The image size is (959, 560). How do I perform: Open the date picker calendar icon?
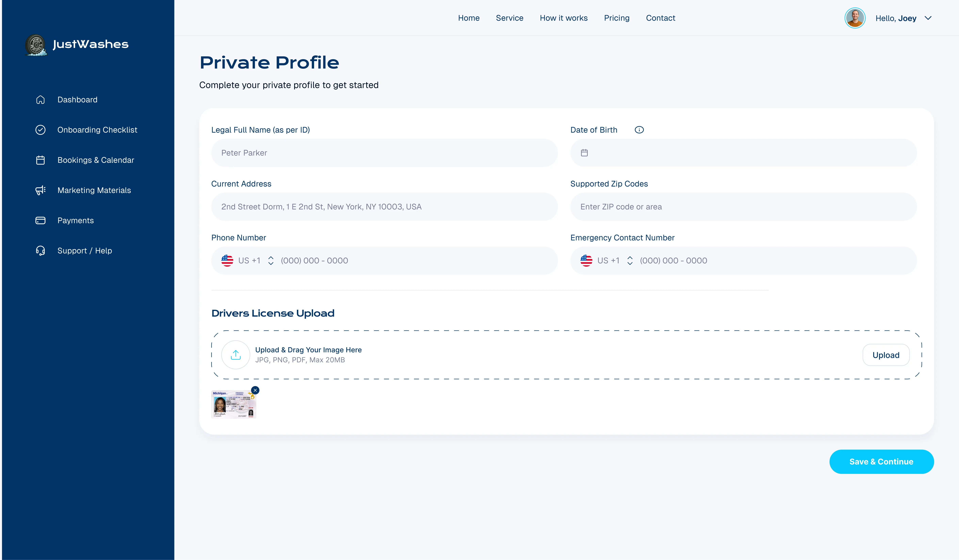click(584, 153)
